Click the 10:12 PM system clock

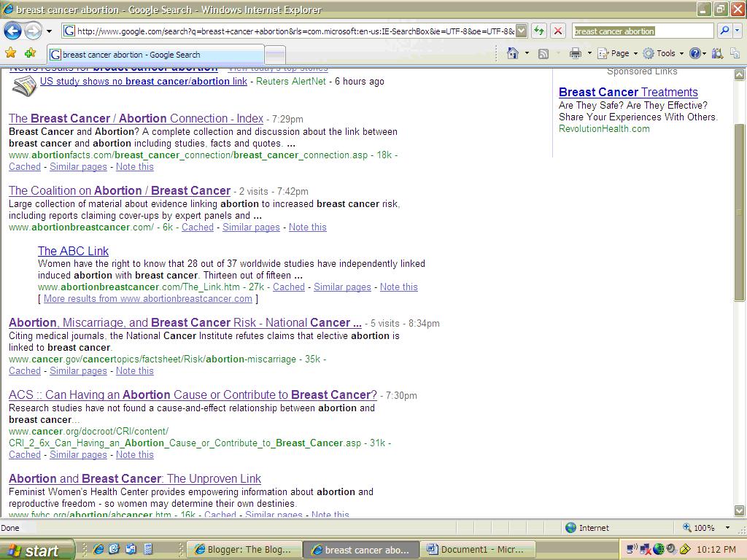pos(716,550)
